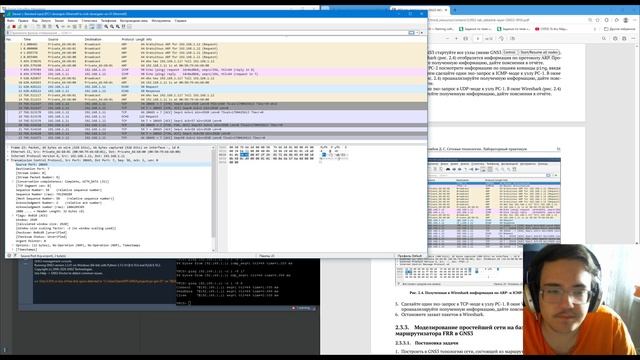The image size is (640, 360).
Task: Open the browser profile avatar icon
Action: pos(626,20)
